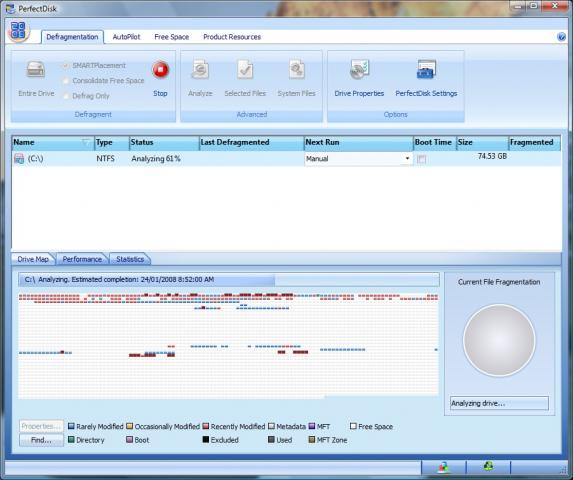Click the Last Defragmented column header
Viewport: 573px width, 480px height.
click(x=252, y=142)
